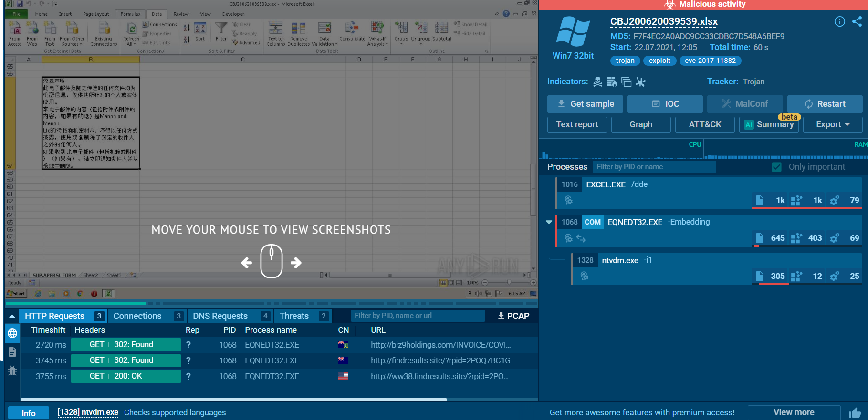This screenshot has height=420, width=868.
Task: Toggle the Only important checkbox
Action: [776, 167]
